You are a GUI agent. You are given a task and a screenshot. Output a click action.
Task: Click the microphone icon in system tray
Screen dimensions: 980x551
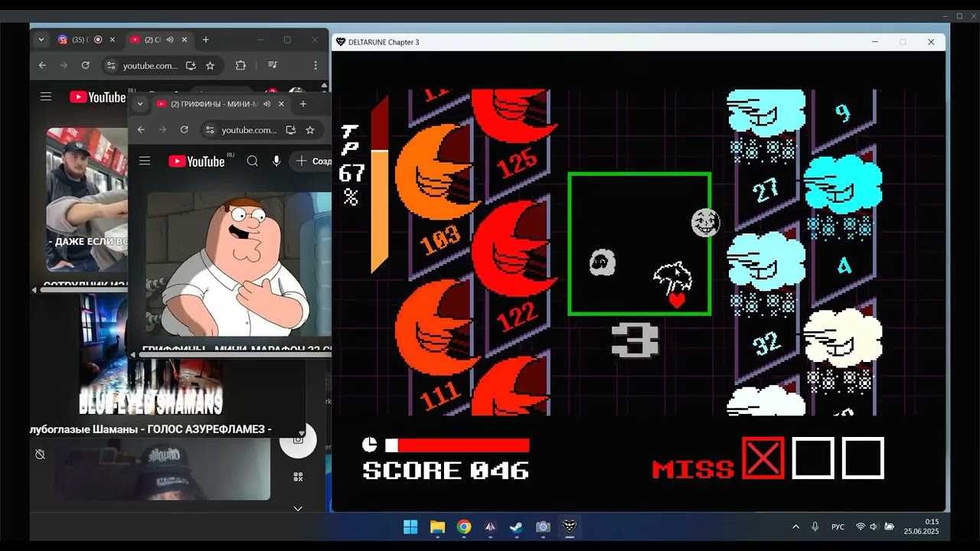[x=815, y=527]
